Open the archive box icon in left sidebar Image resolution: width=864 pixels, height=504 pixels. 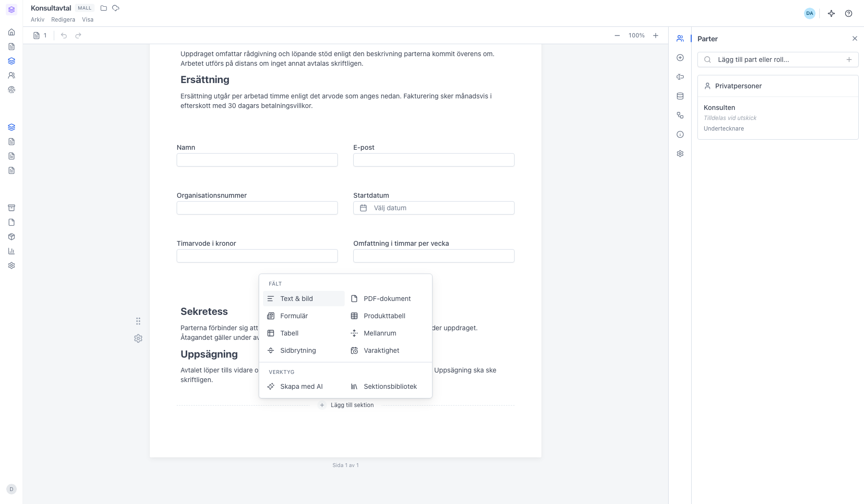click(12, 208)
